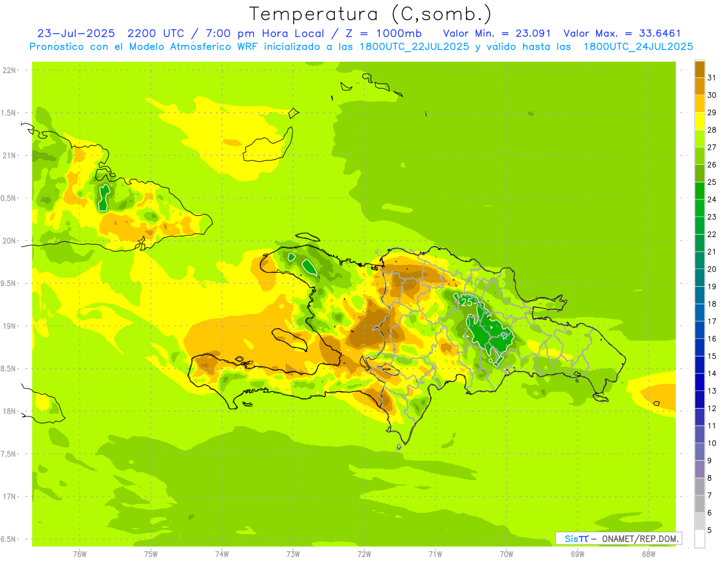This screenshot has width=728, height=562.
Task: Click the "18N" latitude axis label
Action: coord(9,412)
